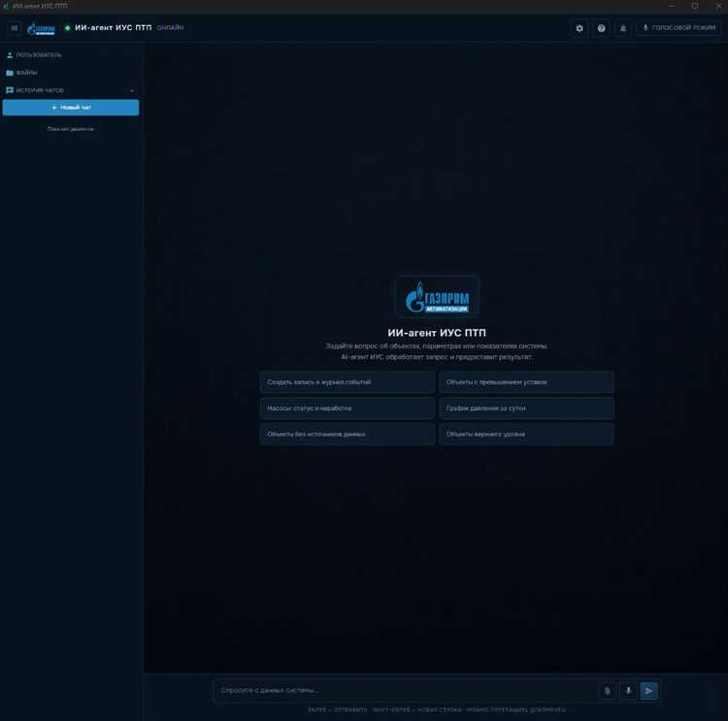Start a Новый чат
Screen dimensions: 728x721
[x=71, y=108]
